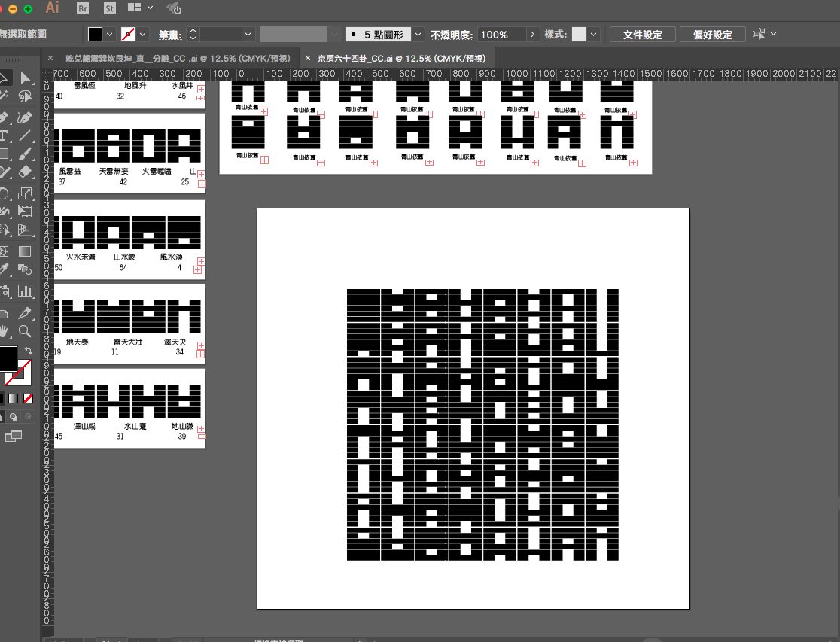This screenshot has height=642, width=840.
Task: Open Adobe Stock via St icon
Action: [109, 8]
